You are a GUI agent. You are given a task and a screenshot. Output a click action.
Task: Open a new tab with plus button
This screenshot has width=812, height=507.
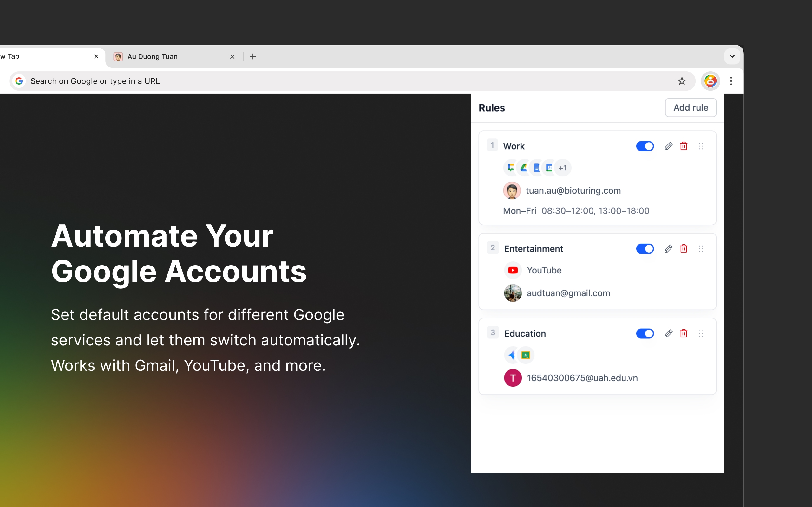tap(253, 57)
